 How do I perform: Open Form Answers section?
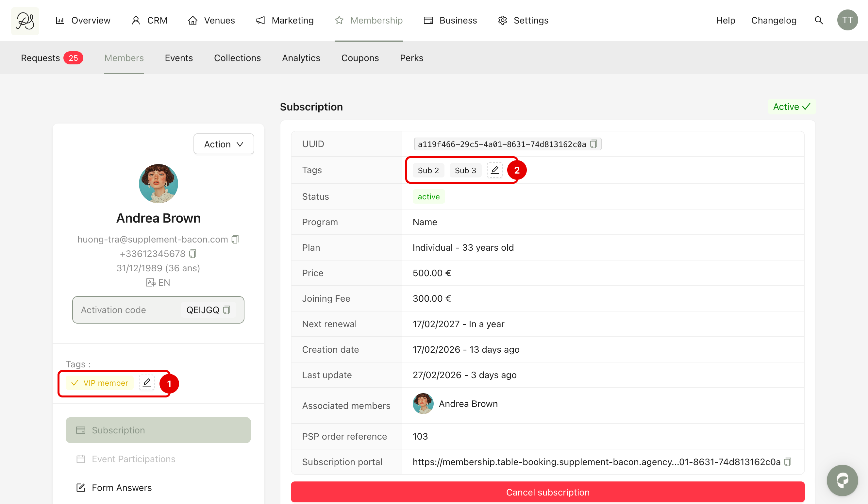(x=122, y=487)
